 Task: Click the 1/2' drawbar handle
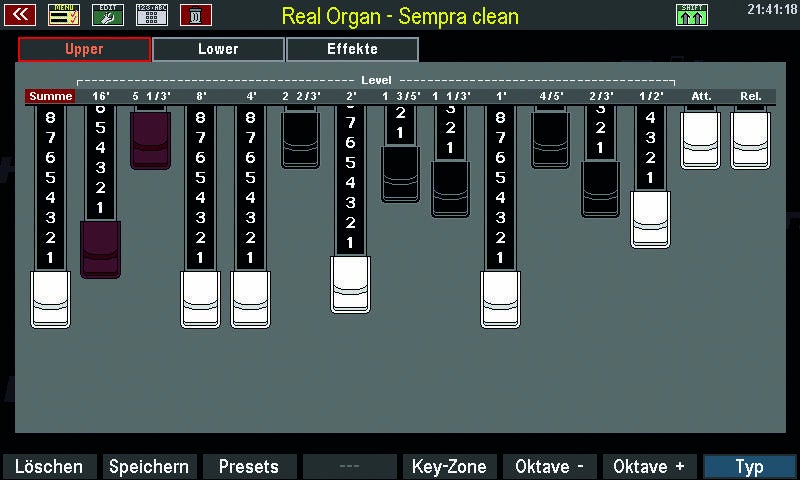[651, 220]
